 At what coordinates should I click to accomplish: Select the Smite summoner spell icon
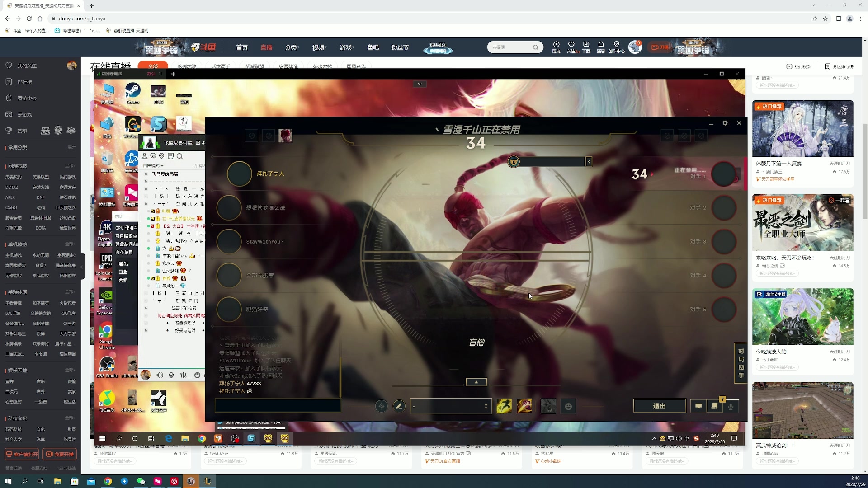524,406
